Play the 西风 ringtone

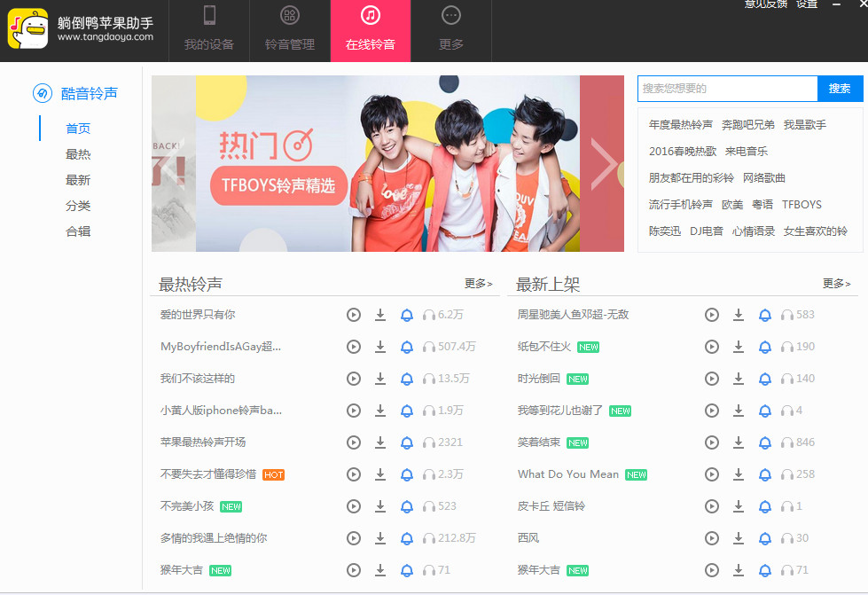point(712,538)
